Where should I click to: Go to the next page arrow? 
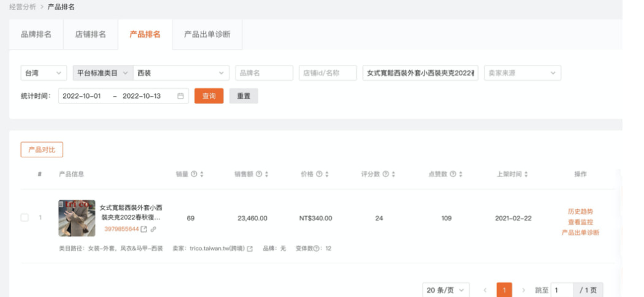coord(523,290)
